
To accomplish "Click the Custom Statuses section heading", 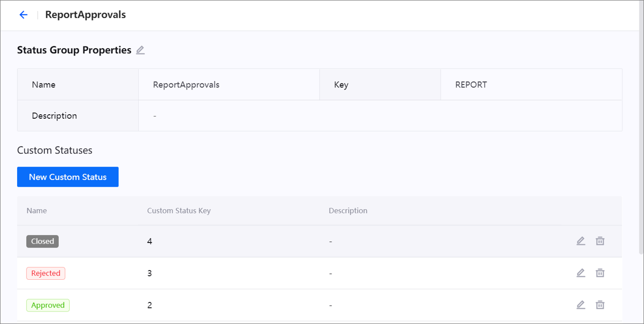I will coord(55,150).
